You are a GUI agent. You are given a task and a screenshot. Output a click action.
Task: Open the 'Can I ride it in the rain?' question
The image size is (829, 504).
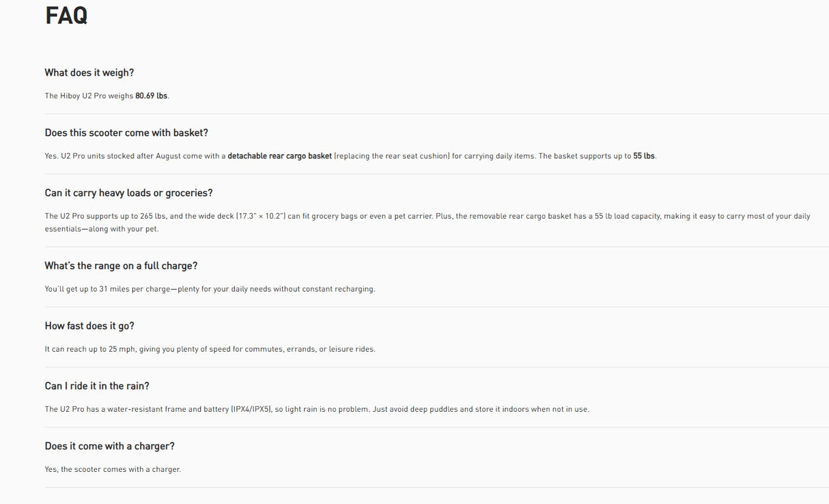(97, 386)
